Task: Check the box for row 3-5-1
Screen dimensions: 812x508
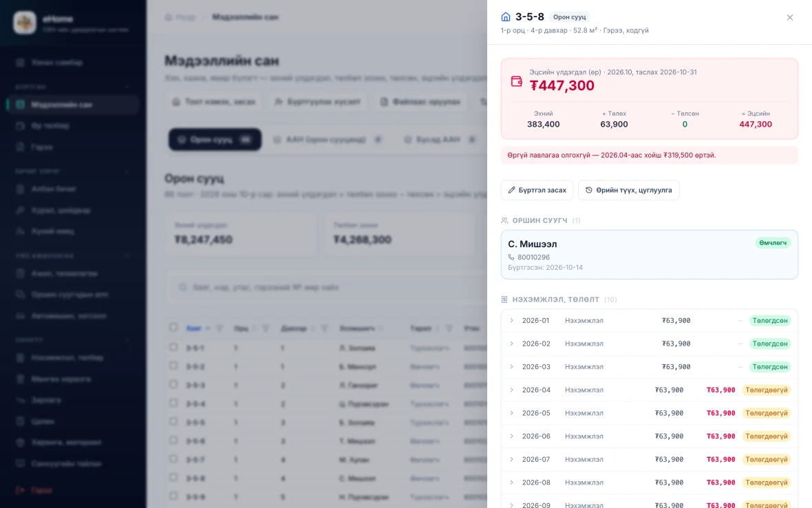Action: [173, 347]
